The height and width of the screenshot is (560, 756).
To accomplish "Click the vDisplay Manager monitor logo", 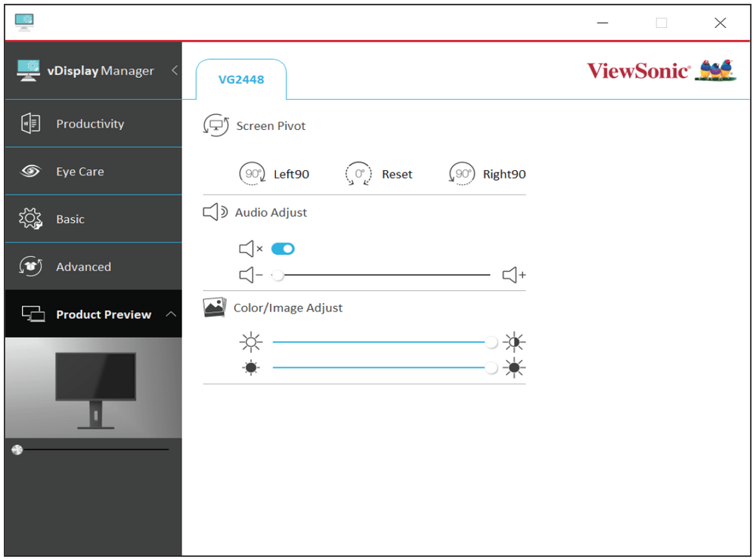I will 28,70.
